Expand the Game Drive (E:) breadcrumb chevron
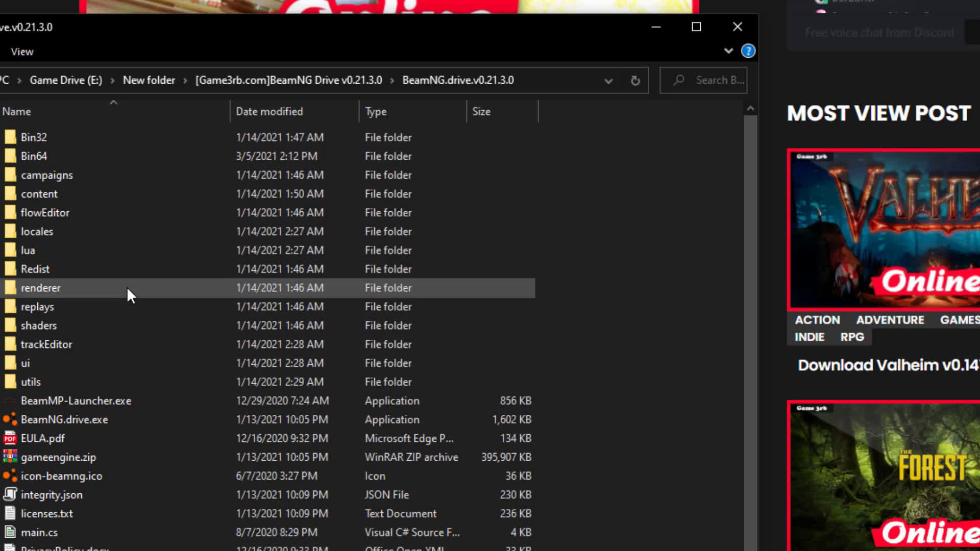The height and width of the screenshot is (551, 980). coord(112,81)
